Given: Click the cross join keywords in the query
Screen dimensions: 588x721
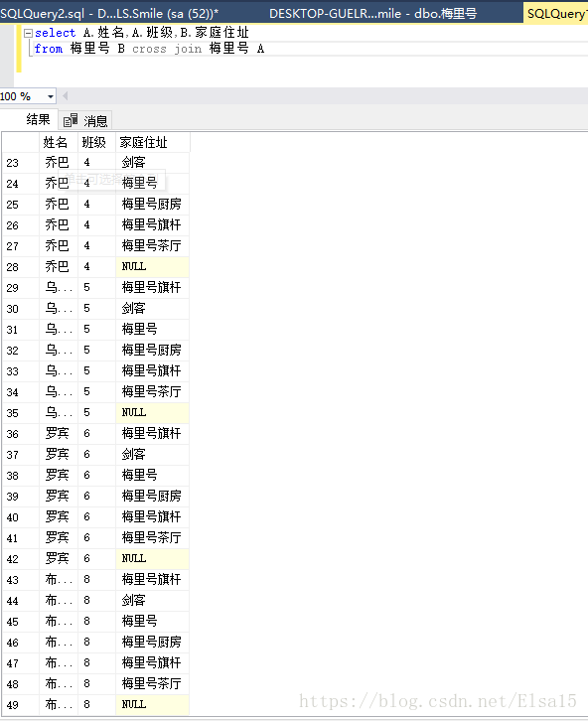Looking at the screenshot, I should (167, 49).
